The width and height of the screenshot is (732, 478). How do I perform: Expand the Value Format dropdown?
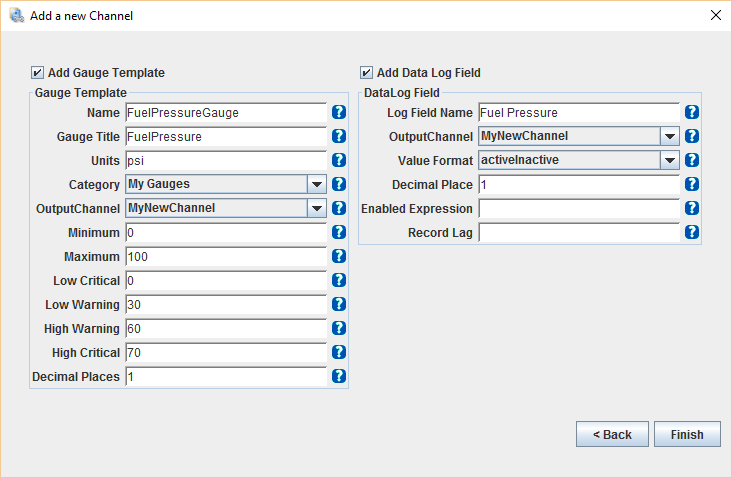coord(669,160)
